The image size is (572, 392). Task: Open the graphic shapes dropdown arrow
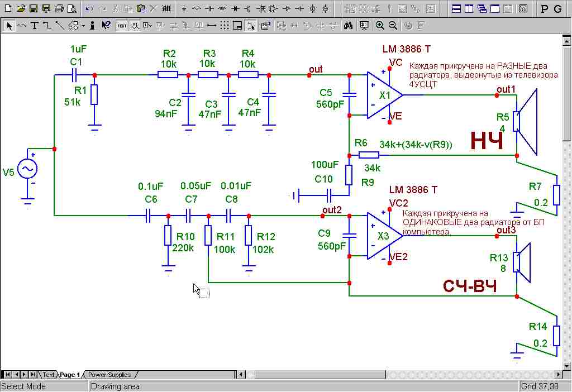[x=84, y=26]
